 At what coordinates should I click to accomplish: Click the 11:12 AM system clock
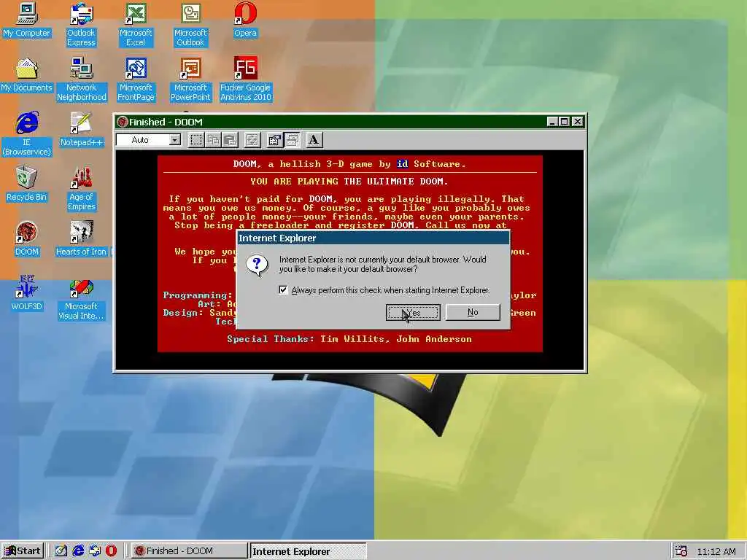click(716, 551)
